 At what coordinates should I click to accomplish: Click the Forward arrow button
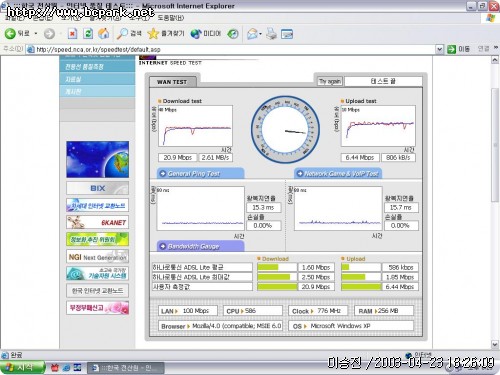pyautogui.click(x=49, y=34)
